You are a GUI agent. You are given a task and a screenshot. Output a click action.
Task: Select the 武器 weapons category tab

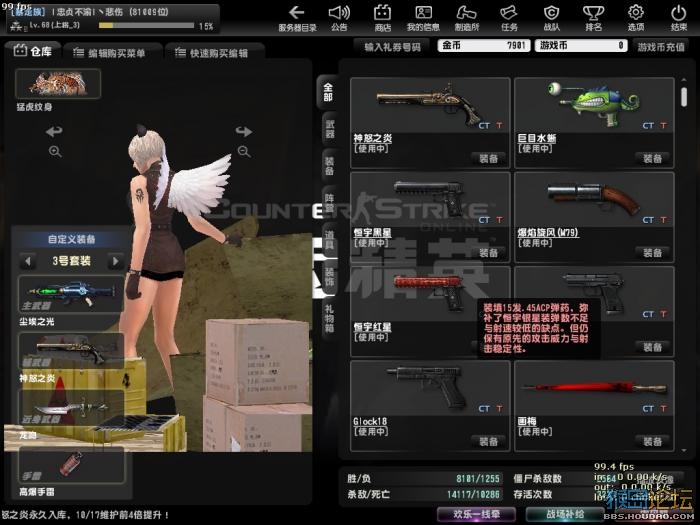(329, 129)
